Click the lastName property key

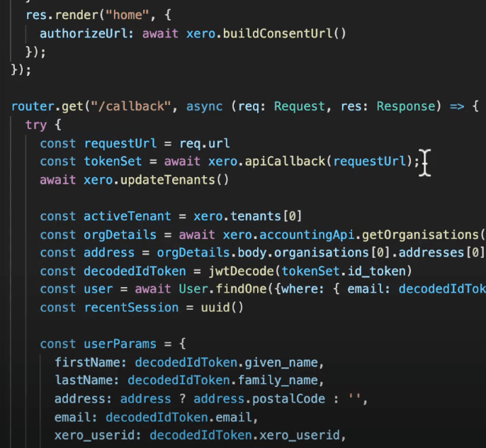[84, 380]
